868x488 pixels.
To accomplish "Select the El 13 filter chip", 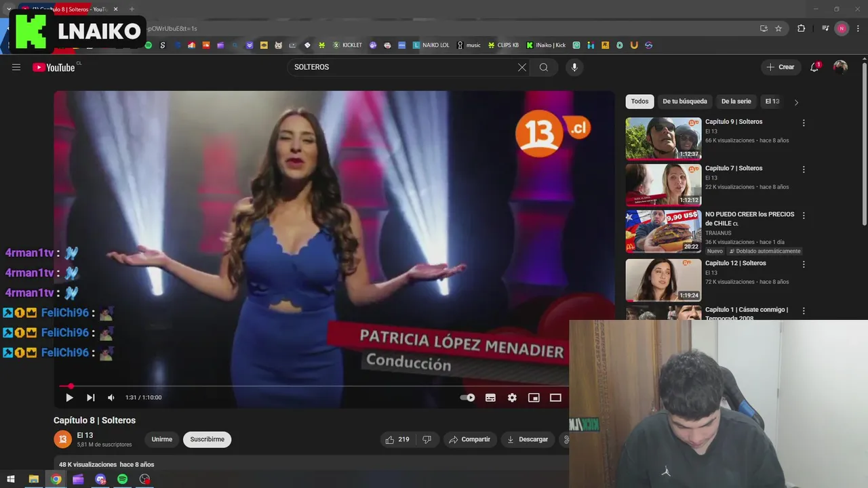I will [x=772, y=102].
